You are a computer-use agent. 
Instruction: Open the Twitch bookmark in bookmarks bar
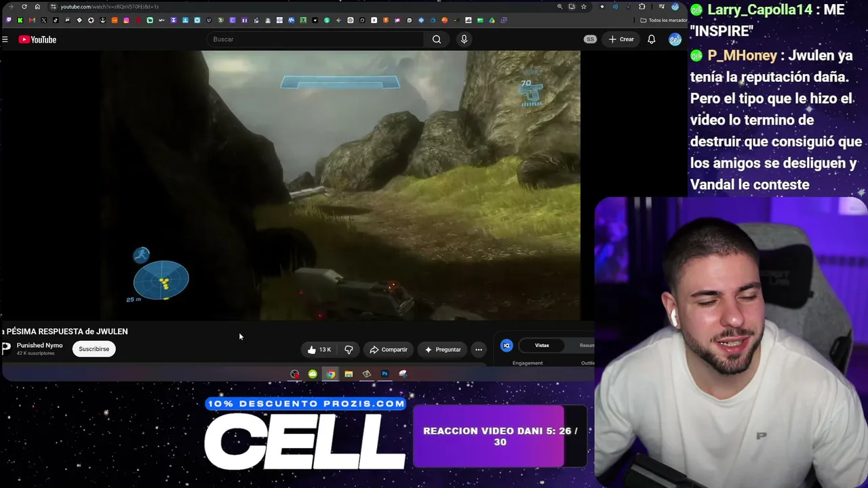(x=8, y=20)
